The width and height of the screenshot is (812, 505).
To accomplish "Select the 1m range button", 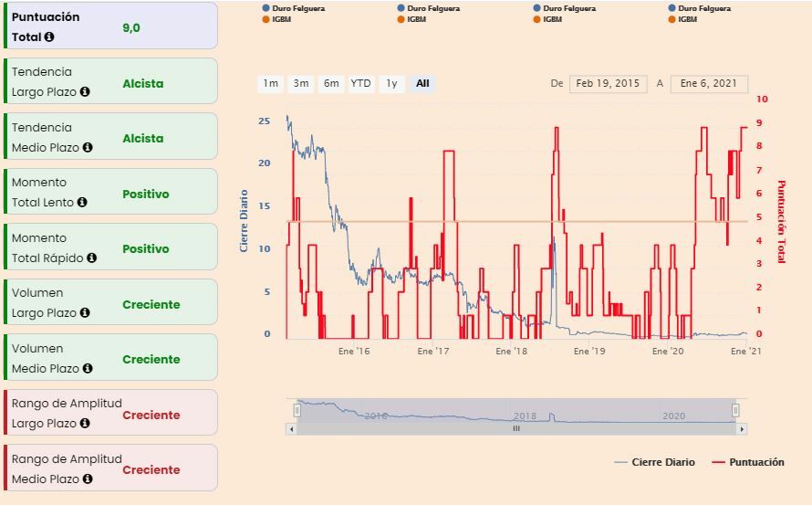I will click(x=270, y=83).
